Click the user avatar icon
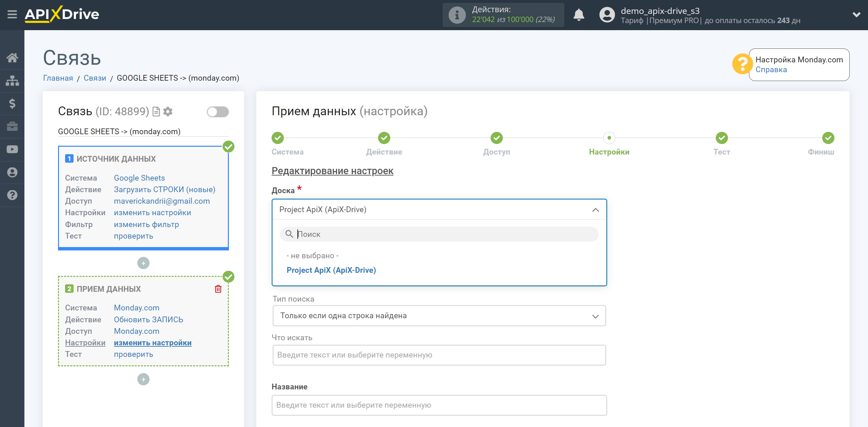The image size is (868, 427). [x=607, y=15]
